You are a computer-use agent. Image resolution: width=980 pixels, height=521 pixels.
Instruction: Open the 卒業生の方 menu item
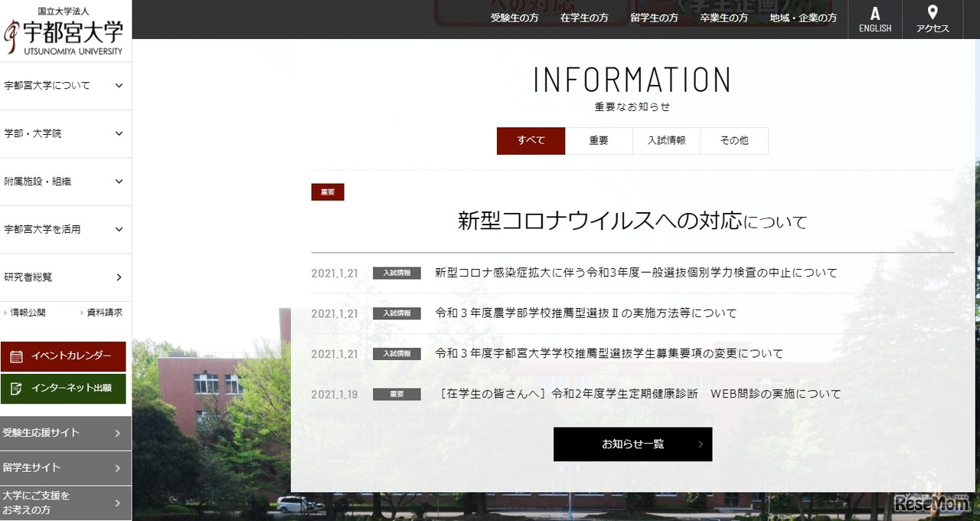[724, 18]
